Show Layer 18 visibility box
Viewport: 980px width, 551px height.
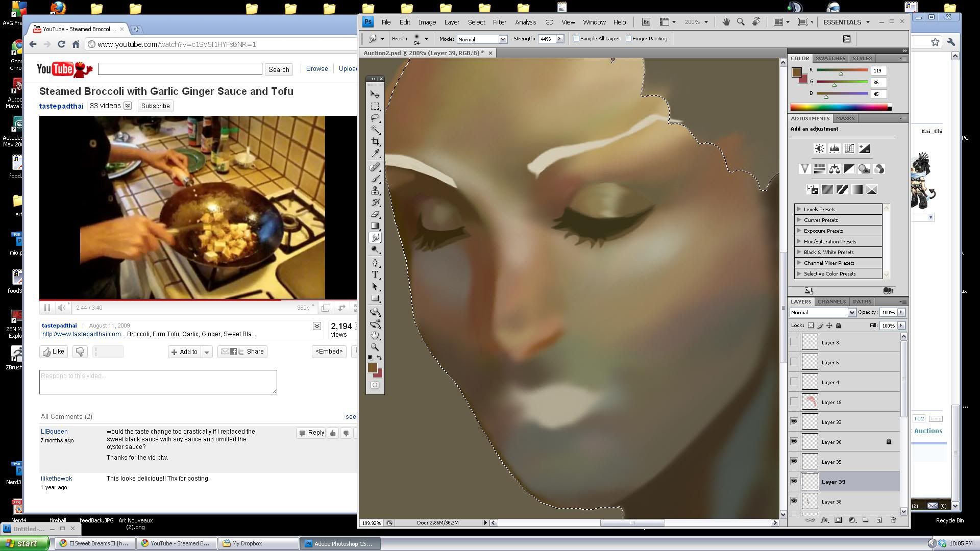click(794, 402)
